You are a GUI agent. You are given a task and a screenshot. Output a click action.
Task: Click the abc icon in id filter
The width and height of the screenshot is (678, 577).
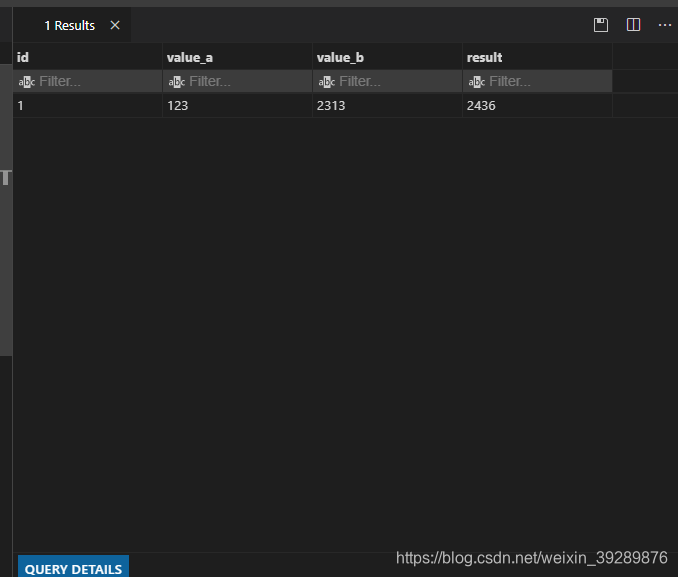coord(26,82)
